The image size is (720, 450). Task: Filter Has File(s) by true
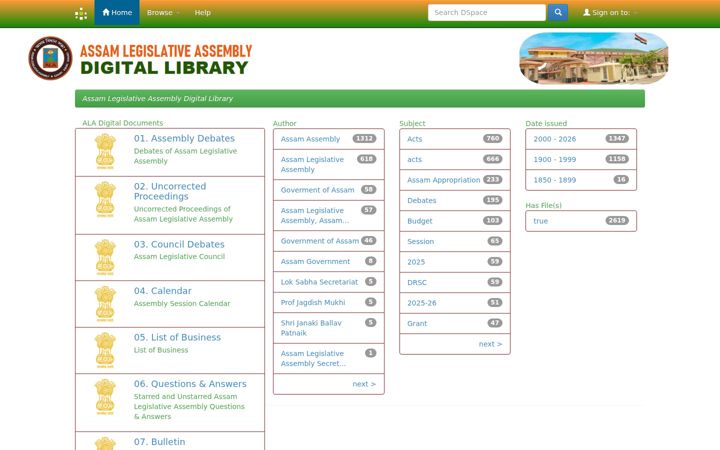pos(540,221)
